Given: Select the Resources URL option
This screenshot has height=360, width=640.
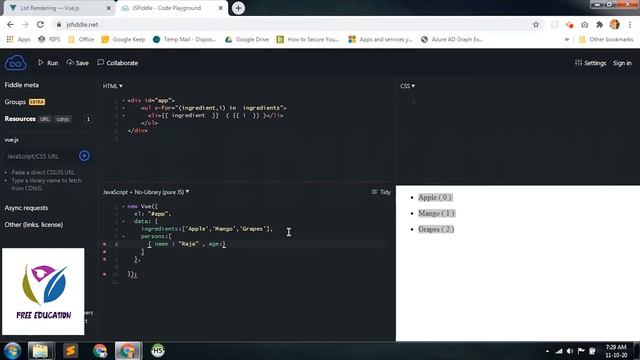Looking at the screenshot, I should [x=44, y=119].
